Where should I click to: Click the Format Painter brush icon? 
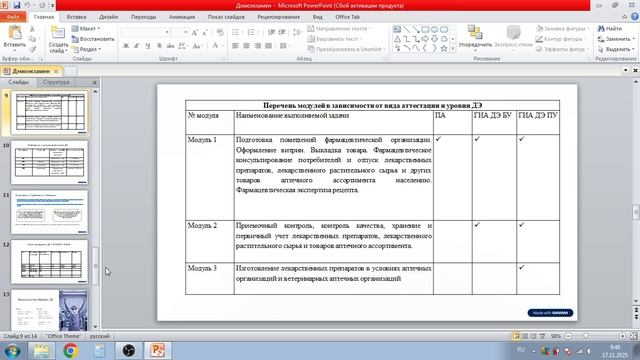32,49
